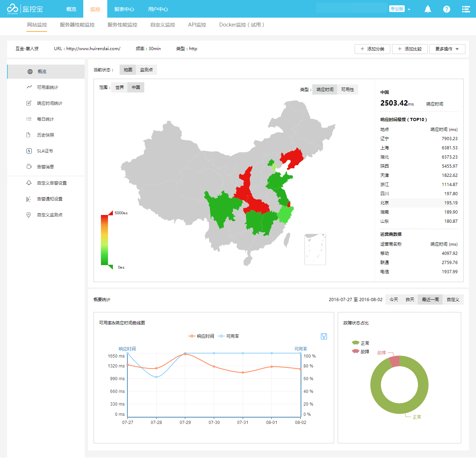Click the 添加分类 button
476x461 pixels.
coord(372,49)
